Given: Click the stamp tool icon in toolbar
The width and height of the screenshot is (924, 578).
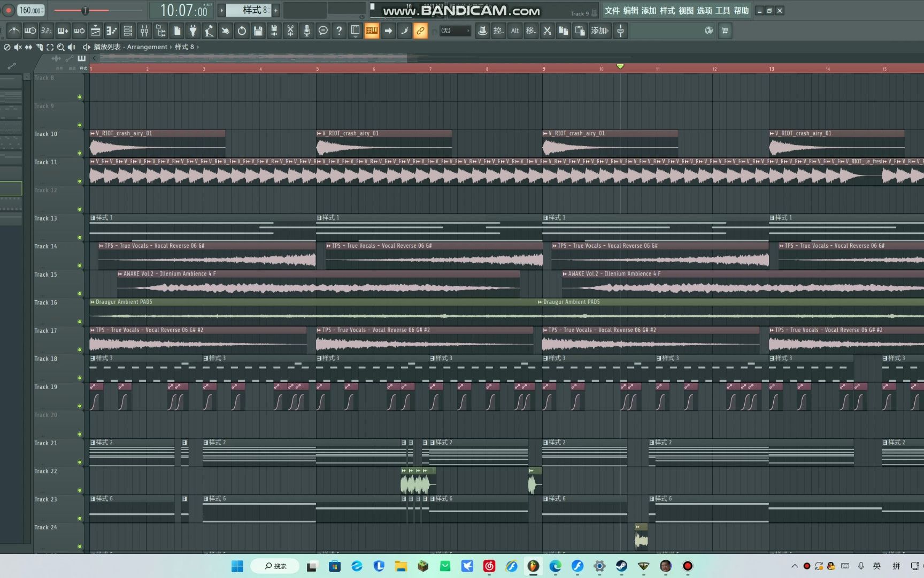Looking at the screenshot, I should (482, 31).
